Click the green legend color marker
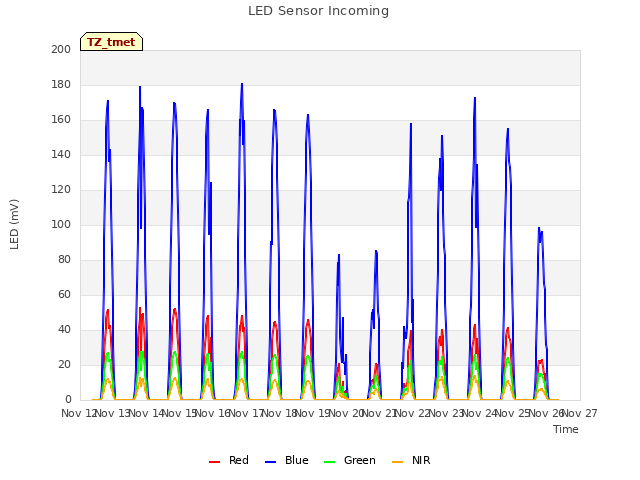 pyautogui.click(x=329, y=462)
